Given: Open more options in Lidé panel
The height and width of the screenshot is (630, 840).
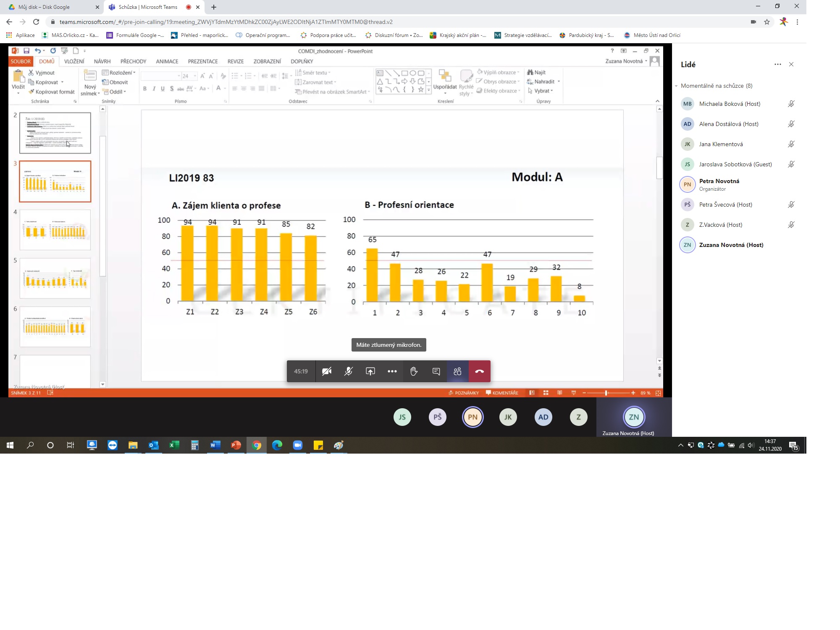Looking at the screenshot, I should tap(777, 64).
